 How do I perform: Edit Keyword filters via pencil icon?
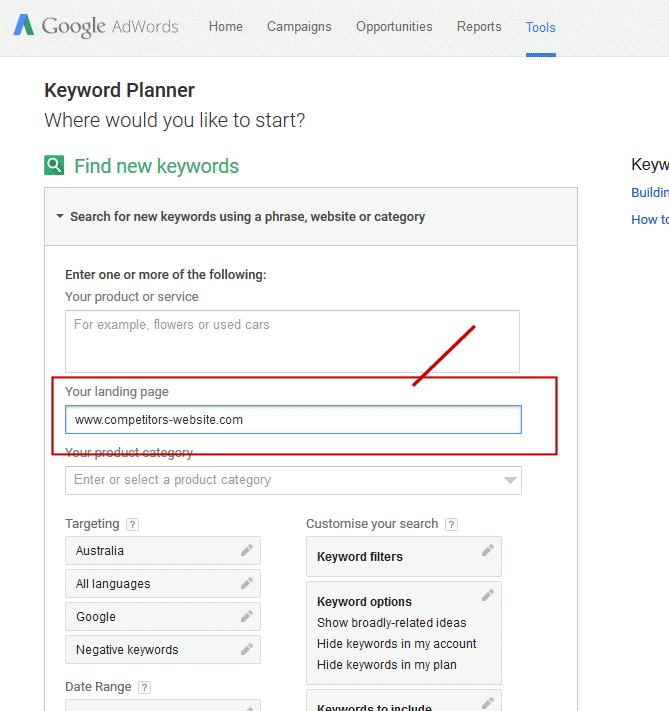(488, 550)
